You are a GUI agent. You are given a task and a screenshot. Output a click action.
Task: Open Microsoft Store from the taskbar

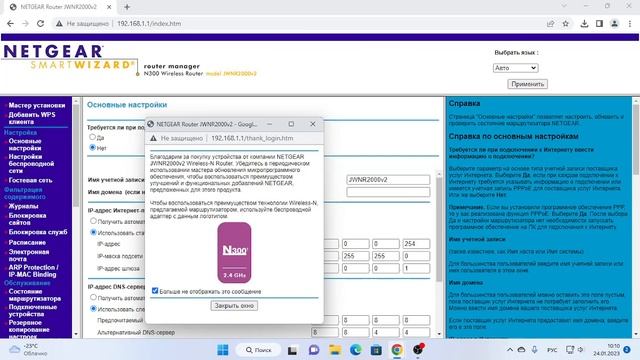point(376,350)
